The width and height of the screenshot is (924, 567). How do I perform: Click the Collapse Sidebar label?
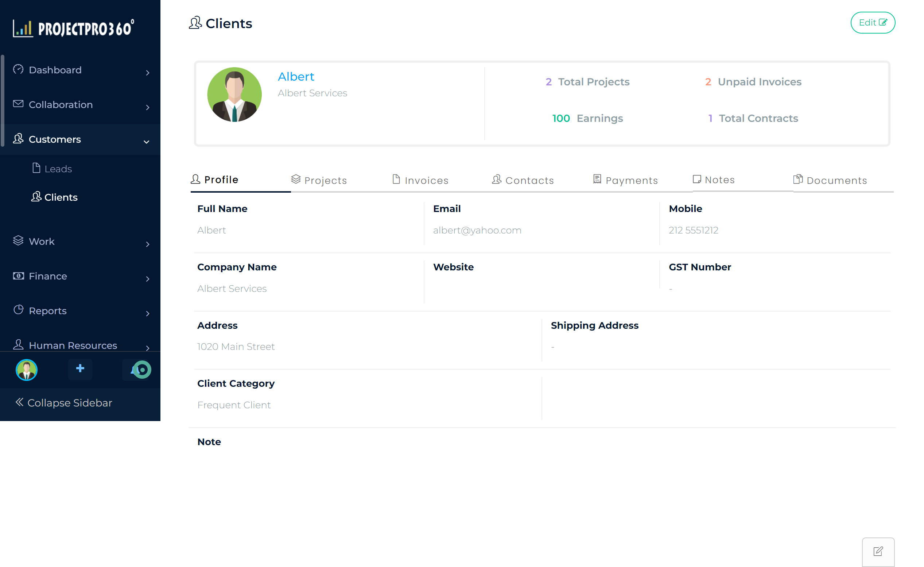pyautogui.click(x=70, y=403)
